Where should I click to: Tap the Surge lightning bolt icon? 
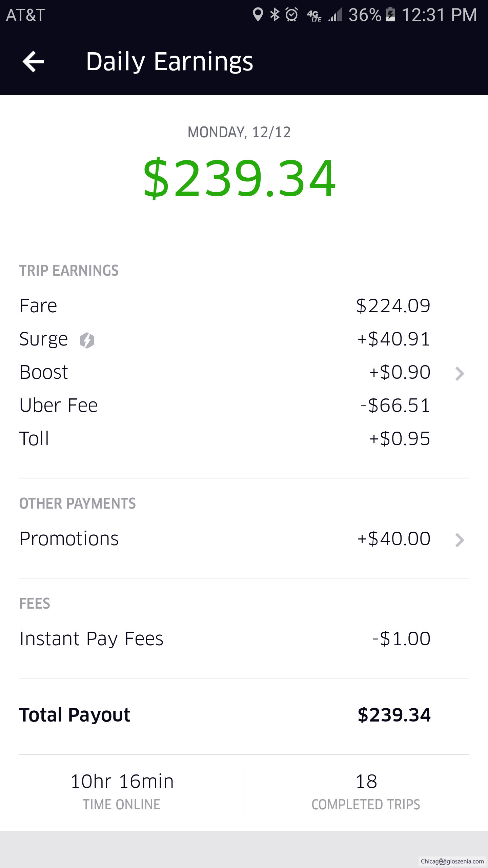point(87,340)
